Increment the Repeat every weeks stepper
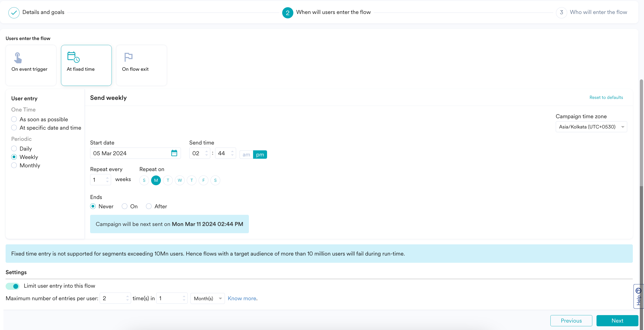 pos(107,178)
